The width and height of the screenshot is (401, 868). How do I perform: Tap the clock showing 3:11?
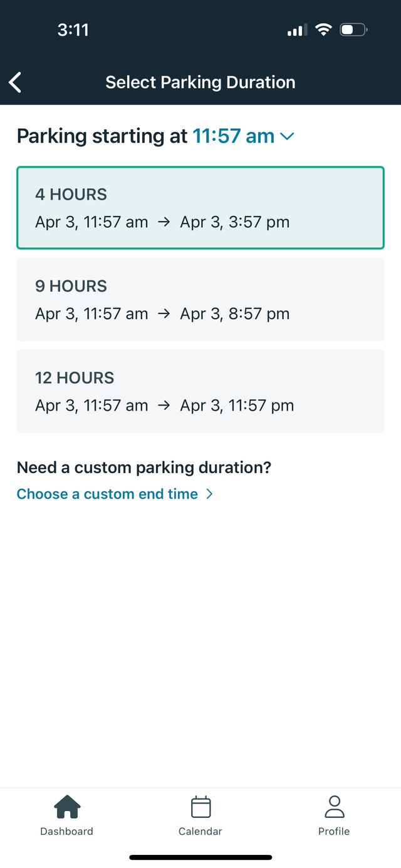point(73,29)
